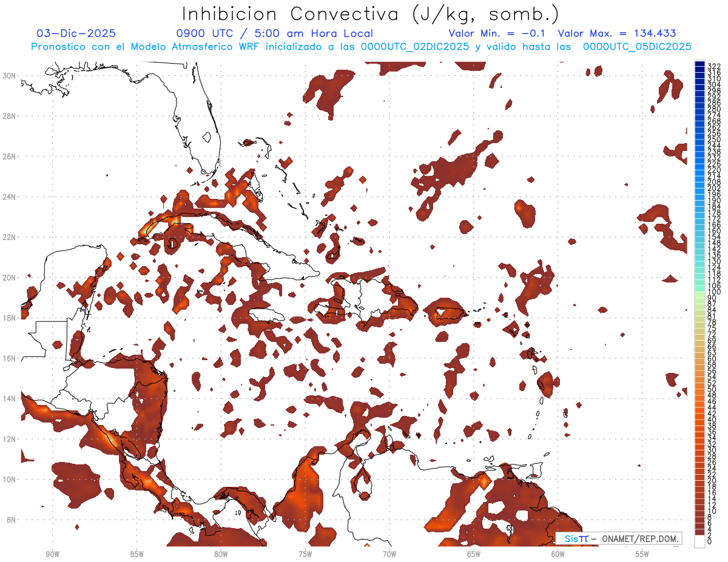Click the WRF forecast line starting "Pronostico con el Modelo"
728x562 pixels.
[361, 47]
